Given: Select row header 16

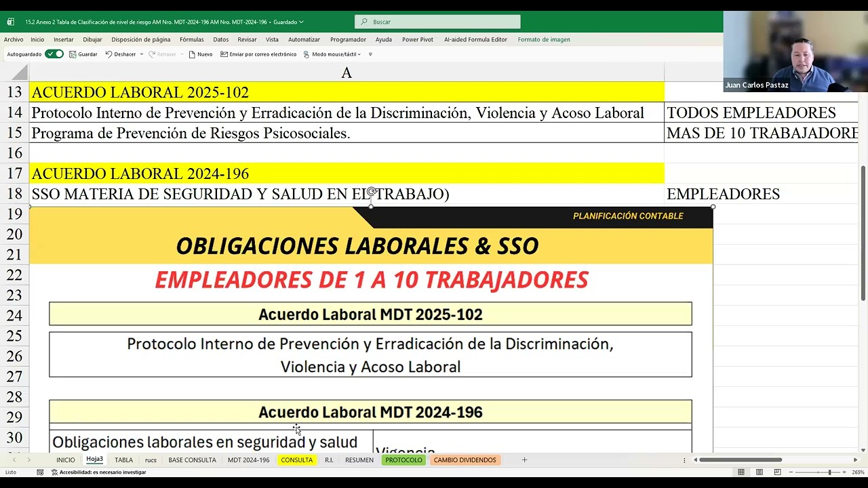Looking at the screenshot, I should (14, 153).
